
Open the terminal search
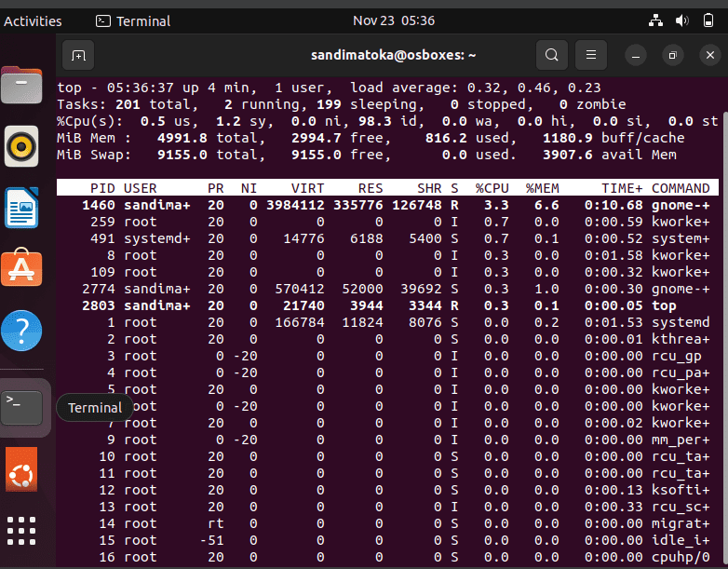tap(551, 55)
